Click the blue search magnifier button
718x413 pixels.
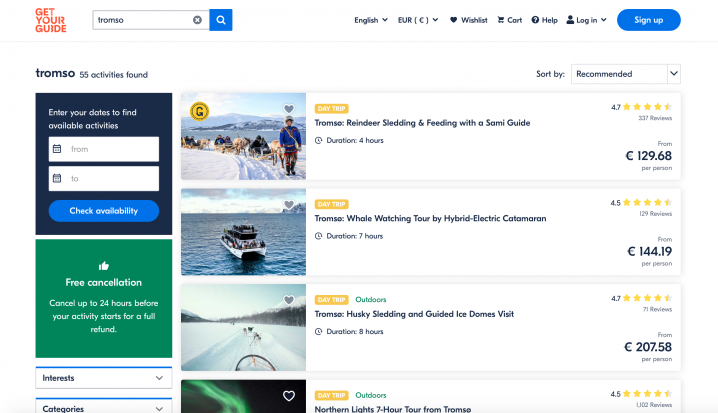[221, 20]
